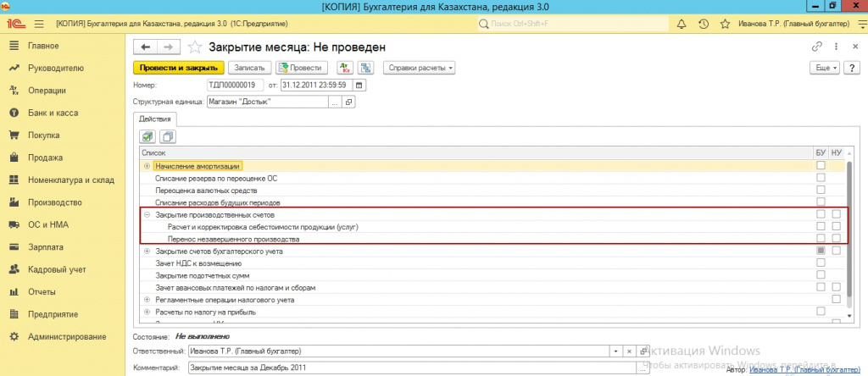The height and width of the screenshot is (376, 868).
Task: Go back with the left arrow
Action: point(146,47)
